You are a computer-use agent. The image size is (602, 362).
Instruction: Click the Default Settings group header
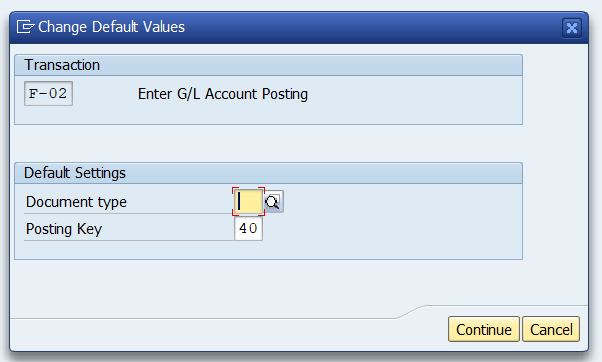(268, 173)
